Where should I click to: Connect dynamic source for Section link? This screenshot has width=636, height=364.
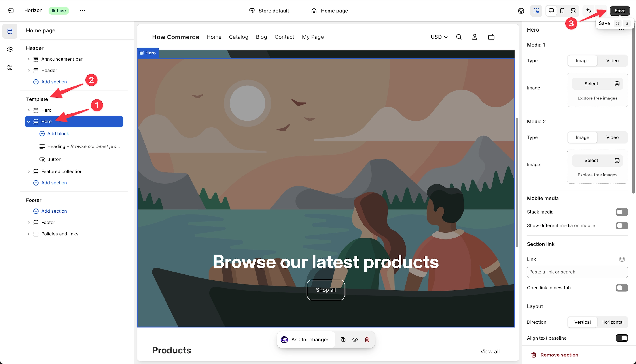[622, 259]
